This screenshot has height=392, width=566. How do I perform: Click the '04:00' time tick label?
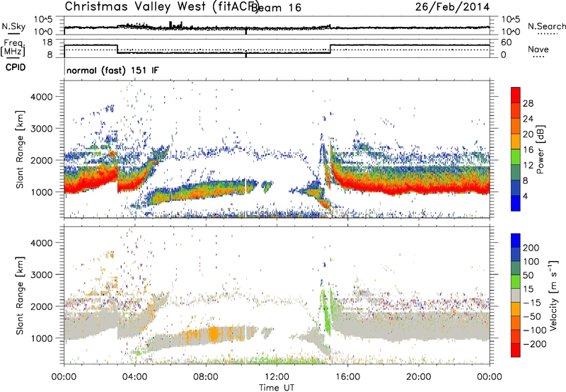click(x=134, y=377)
